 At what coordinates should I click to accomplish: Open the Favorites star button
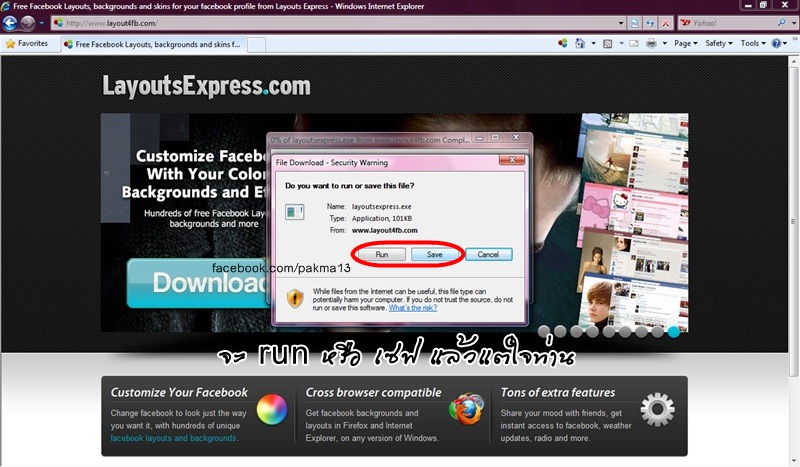click(x=27, y=44)
